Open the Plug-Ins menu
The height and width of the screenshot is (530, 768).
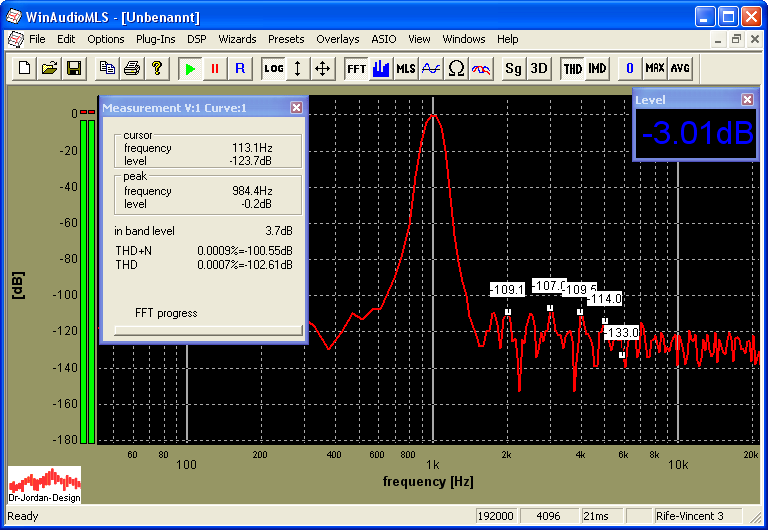coord(155,39)
